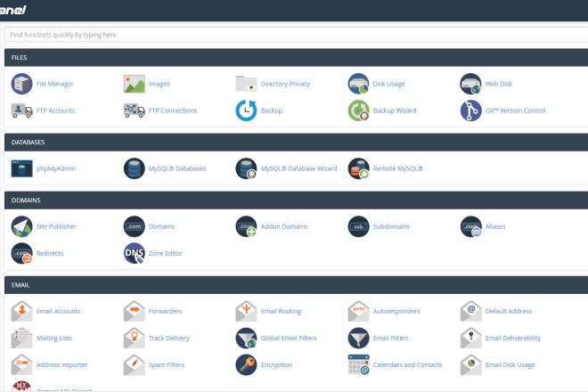Click the MySQL Databases icon
Screen dimensions: 588x392
tap(135, 168)
